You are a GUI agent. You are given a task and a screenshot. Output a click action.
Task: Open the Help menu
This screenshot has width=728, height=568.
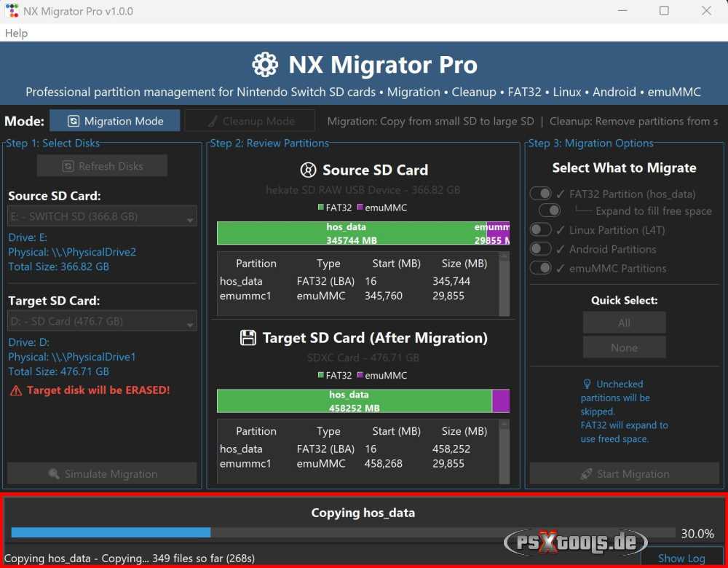[x=16, y=33]
